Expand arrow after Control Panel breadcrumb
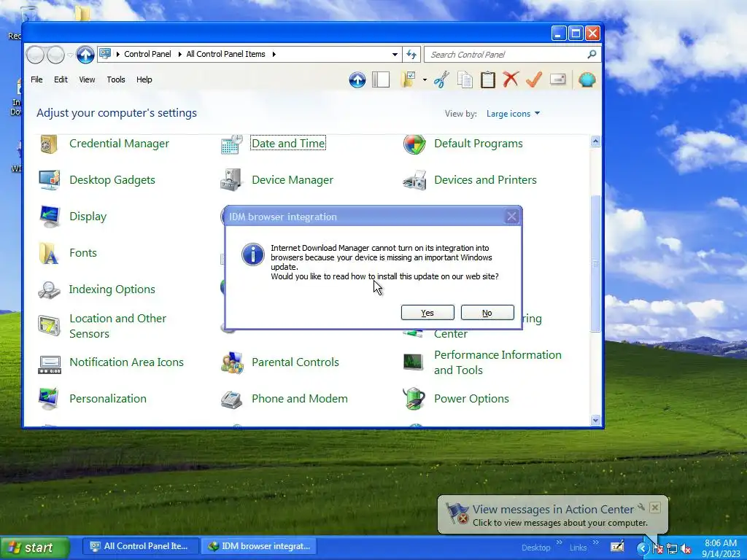 179,54
